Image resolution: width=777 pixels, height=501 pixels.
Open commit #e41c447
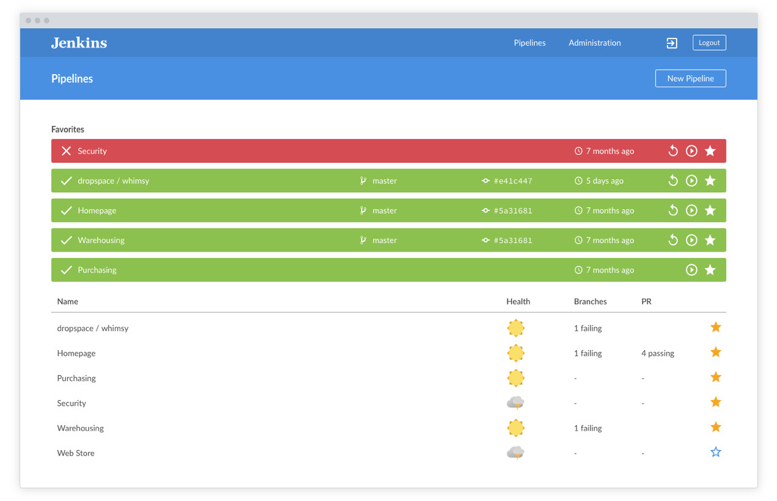tap(513, 181)
